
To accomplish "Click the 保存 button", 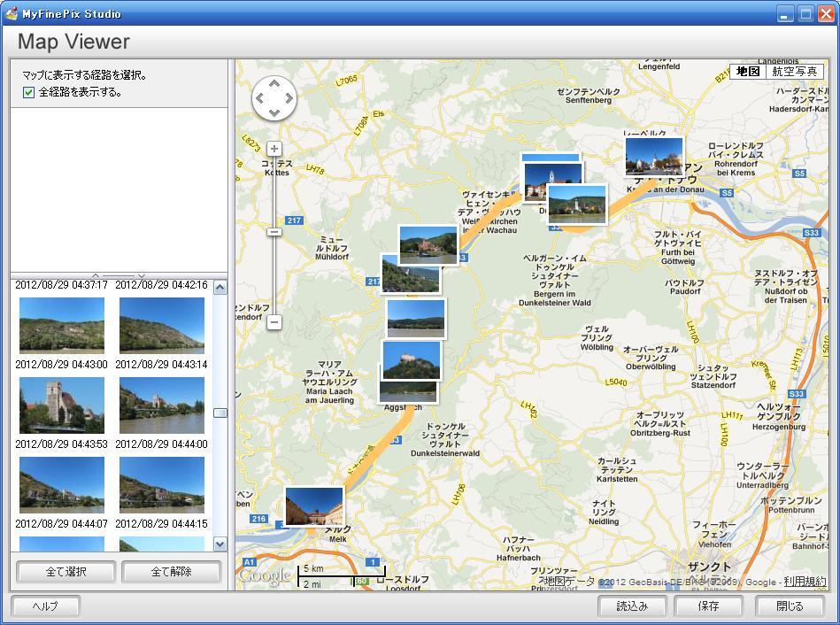I will (x=708, y=606).
